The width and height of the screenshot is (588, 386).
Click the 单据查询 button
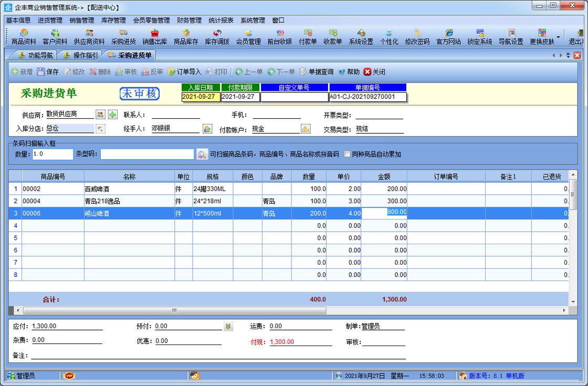coord(316,72)
